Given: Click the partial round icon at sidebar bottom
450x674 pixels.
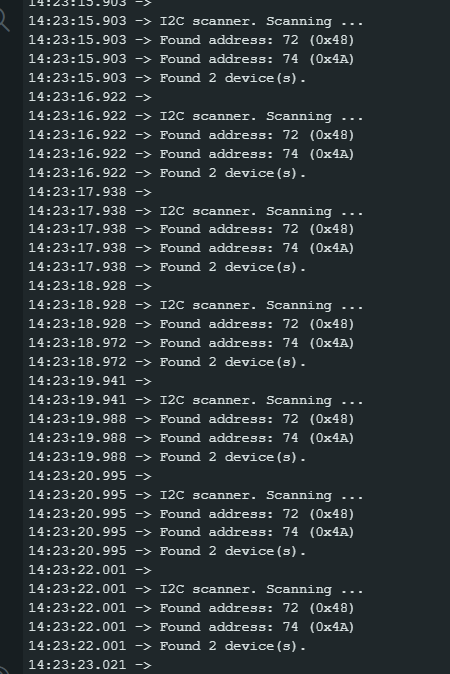Looking at the screenshot, I should 3,670.
